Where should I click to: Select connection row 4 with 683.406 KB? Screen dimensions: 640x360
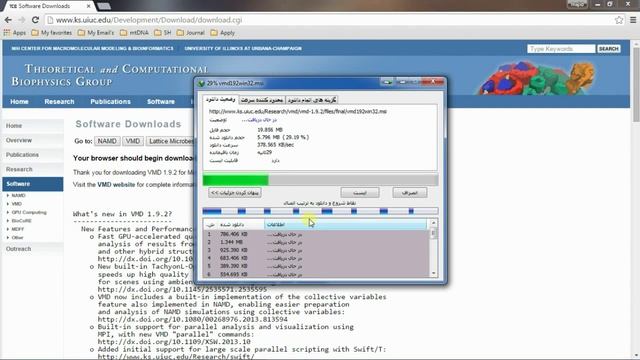coord(316,258)
